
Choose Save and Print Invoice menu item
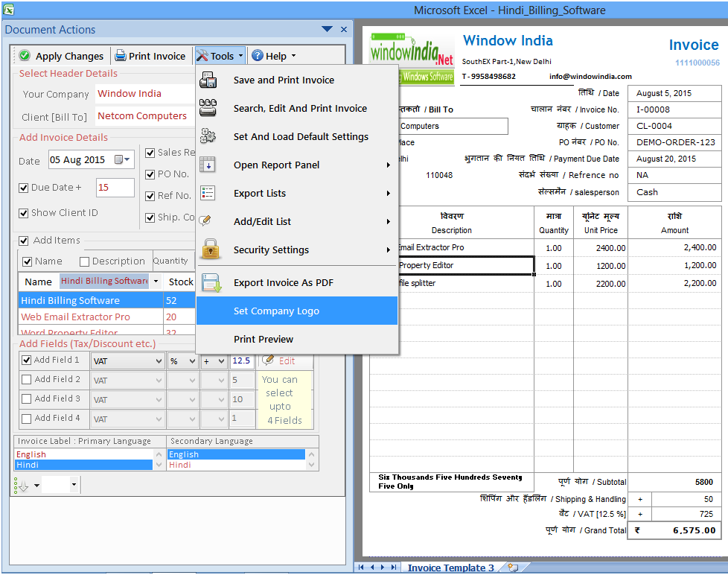click(297, 80)
